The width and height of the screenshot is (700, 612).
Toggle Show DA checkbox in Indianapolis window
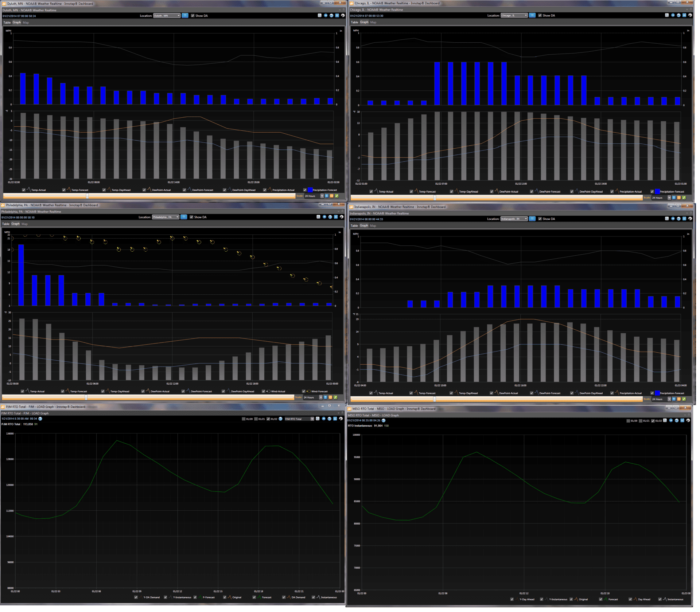pyautogui.click(x=540, y=219)
